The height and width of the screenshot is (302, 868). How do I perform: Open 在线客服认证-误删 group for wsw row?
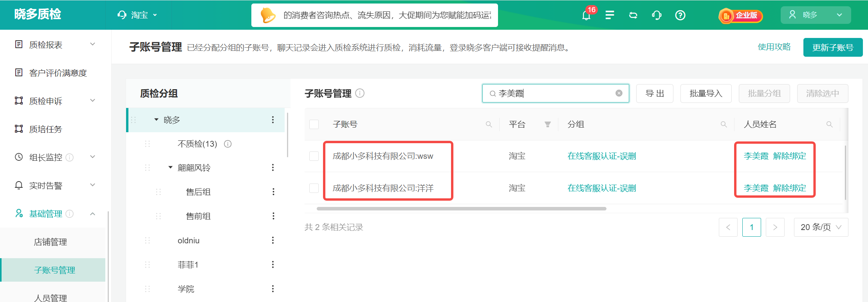[602, 156]
